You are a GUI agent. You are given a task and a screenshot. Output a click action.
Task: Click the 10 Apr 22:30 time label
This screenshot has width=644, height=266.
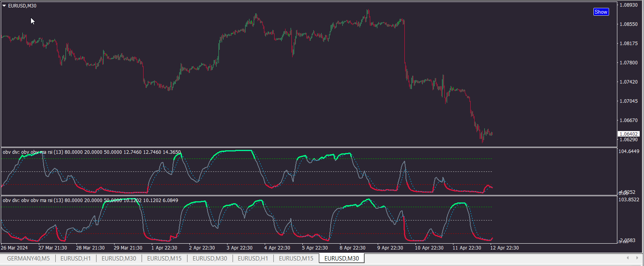[429, 248]
